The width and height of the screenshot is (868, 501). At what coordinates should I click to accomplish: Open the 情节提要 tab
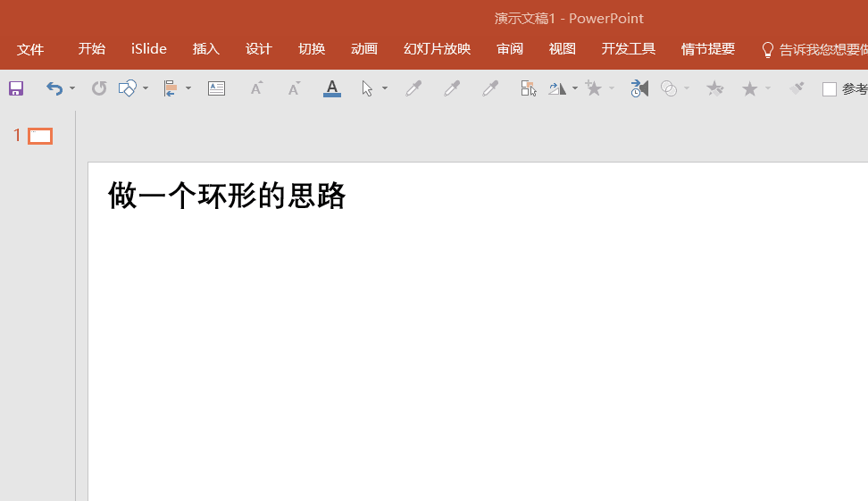click(x=708, y=49)
